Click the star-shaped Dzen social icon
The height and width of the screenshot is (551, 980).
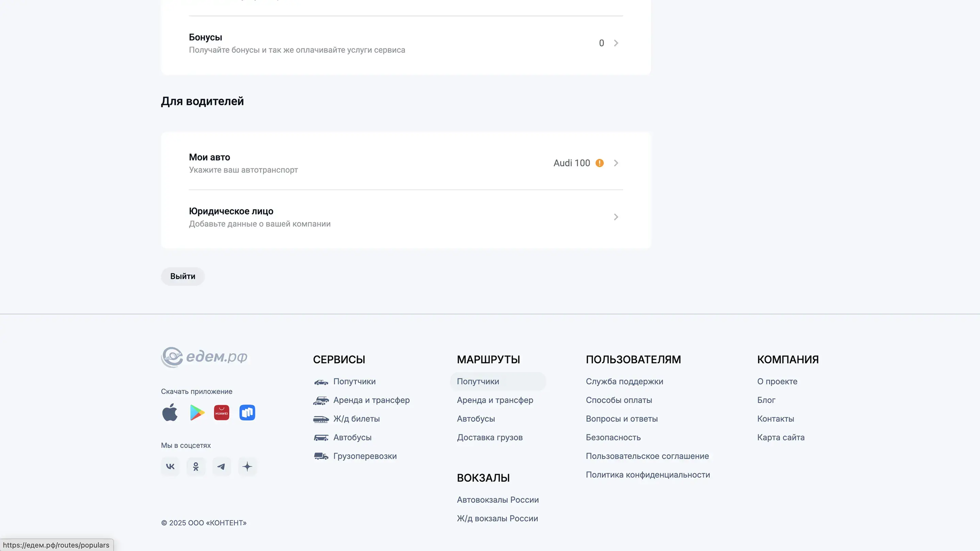(247, 467)
